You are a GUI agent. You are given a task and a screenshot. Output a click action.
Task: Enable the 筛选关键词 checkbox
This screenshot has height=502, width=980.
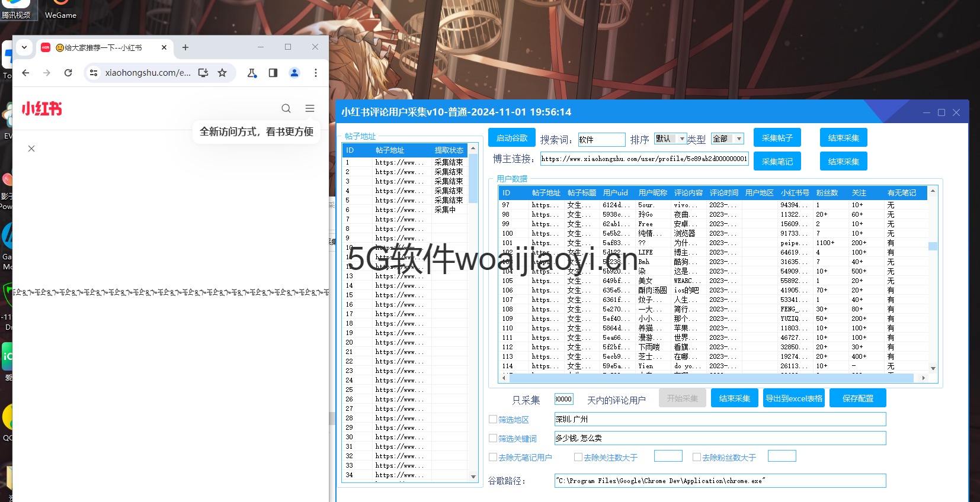pos(493,438)
